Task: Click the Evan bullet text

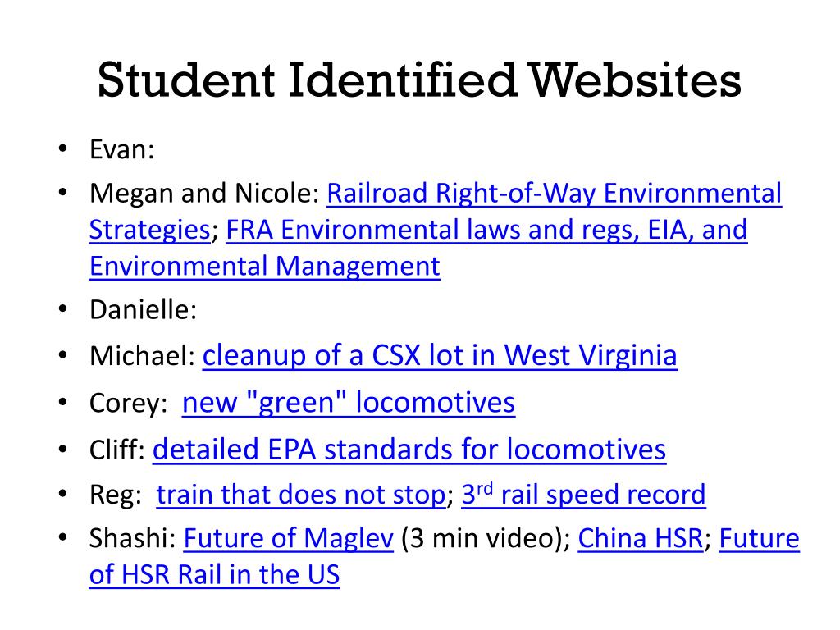Action: click(122, 149)
